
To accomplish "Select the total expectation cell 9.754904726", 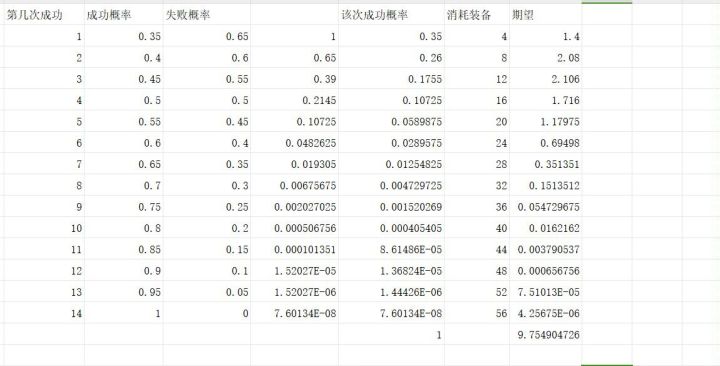I will (546, 334).
